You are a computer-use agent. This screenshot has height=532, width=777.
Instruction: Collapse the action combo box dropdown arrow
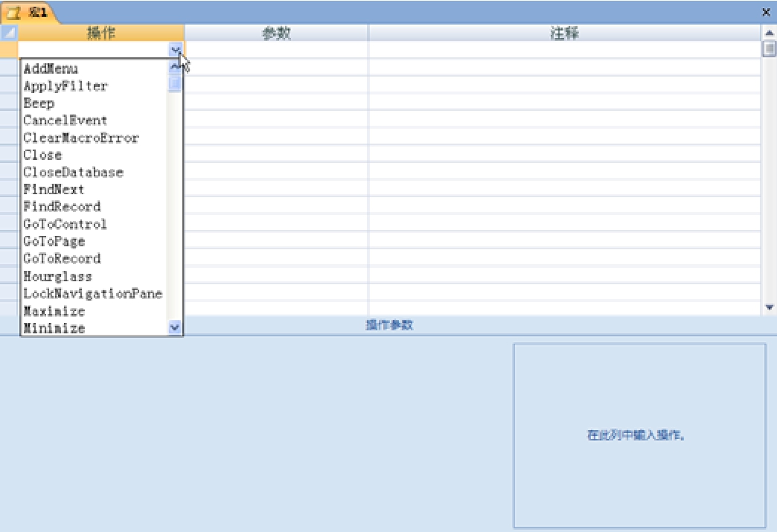coord(176,50)
